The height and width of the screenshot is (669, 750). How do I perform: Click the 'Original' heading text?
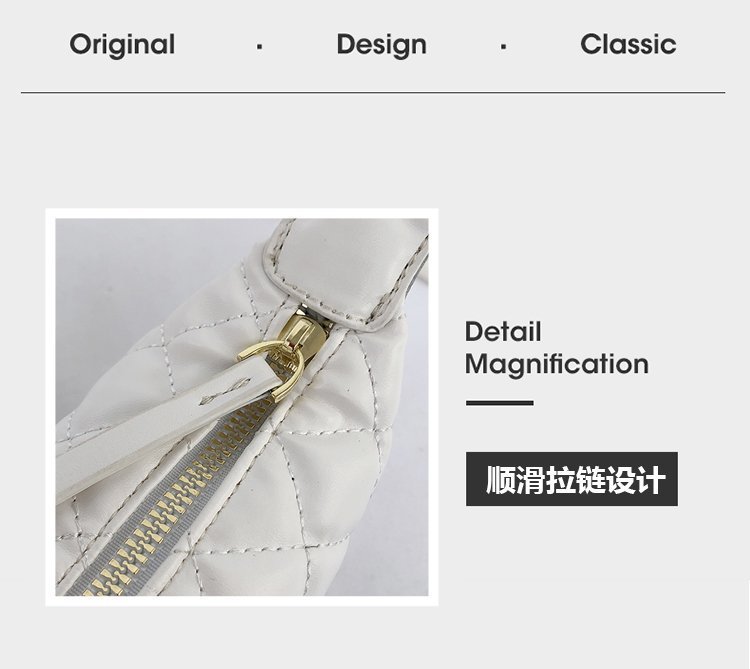point(122,44)
